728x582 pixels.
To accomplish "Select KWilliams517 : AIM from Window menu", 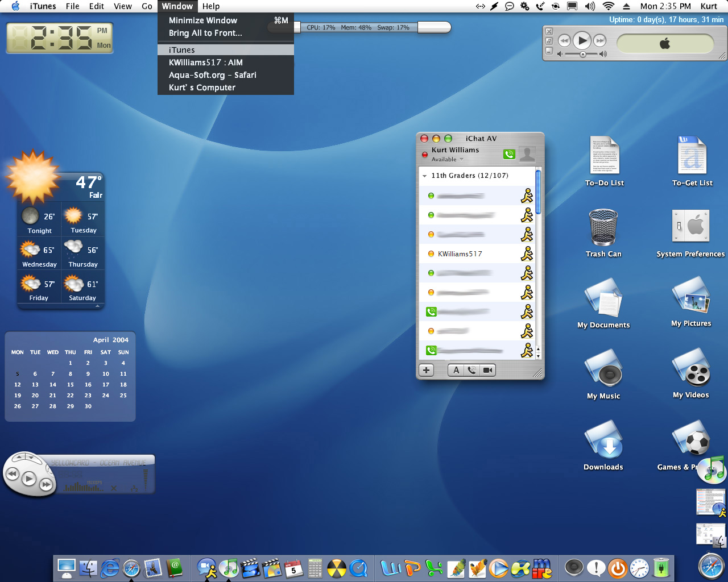I will 205,63.
